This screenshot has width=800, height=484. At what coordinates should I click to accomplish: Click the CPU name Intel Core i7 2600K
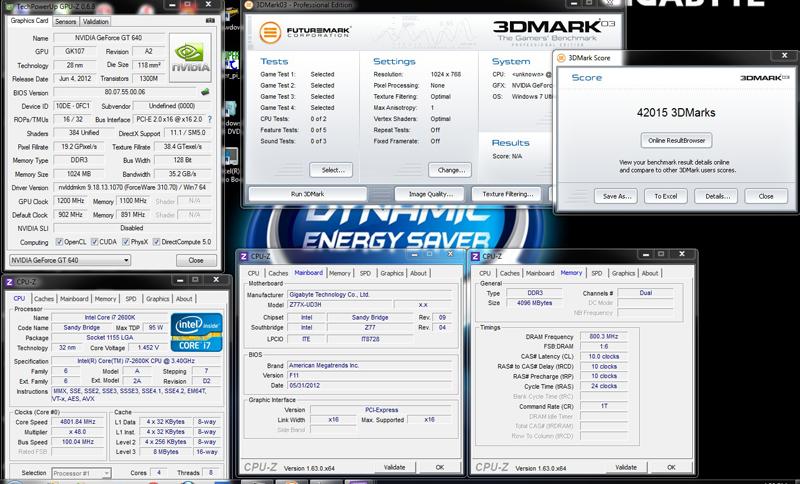(x=110, y=317)
